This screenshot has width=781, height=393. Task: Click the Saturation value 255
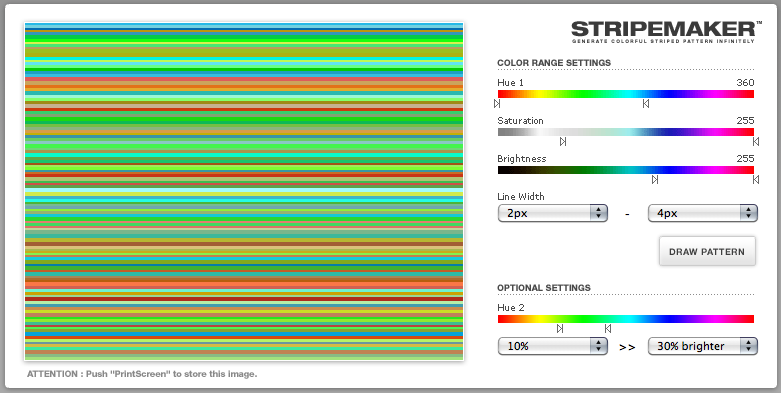745,121
